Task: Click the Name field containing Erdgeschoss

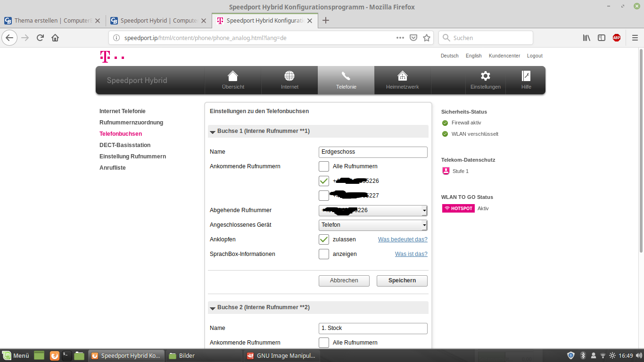Action: click(373, 152)
